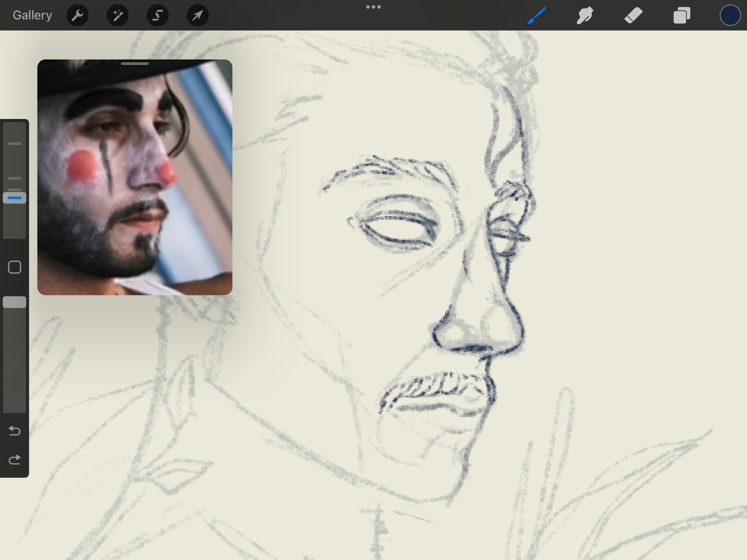The width and height of the screenshot is (747, 560).
Task: Return to the Gallery
Action: point(32,15)
